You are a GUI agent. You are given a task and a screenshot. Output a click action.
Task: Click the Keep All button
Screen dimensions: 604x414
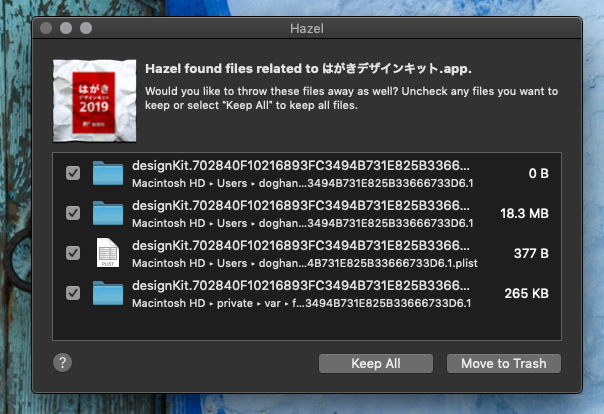coord(376,364)
